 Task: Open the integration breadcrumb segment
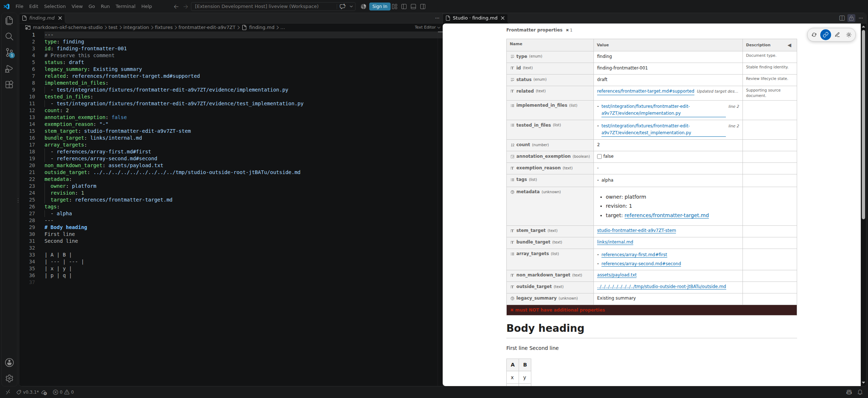pos(136,27)
